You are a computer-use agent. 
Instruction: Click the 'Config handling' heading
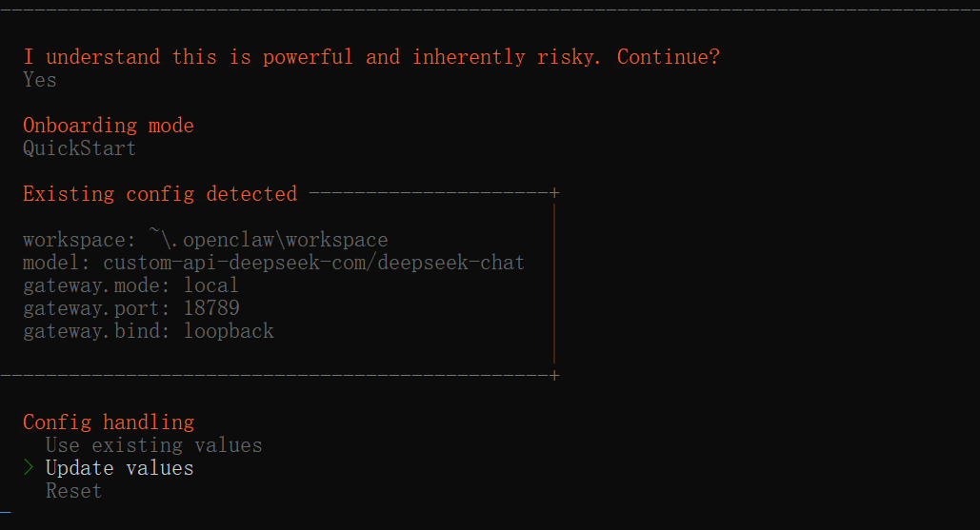click(109, 422)
